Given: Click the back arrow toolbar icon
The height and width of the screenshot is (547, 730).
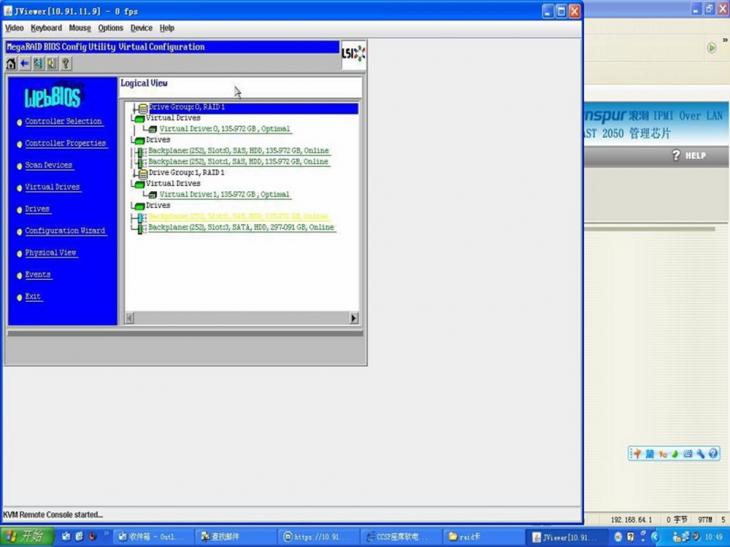Looking at the screenshot, I should 25,64.
